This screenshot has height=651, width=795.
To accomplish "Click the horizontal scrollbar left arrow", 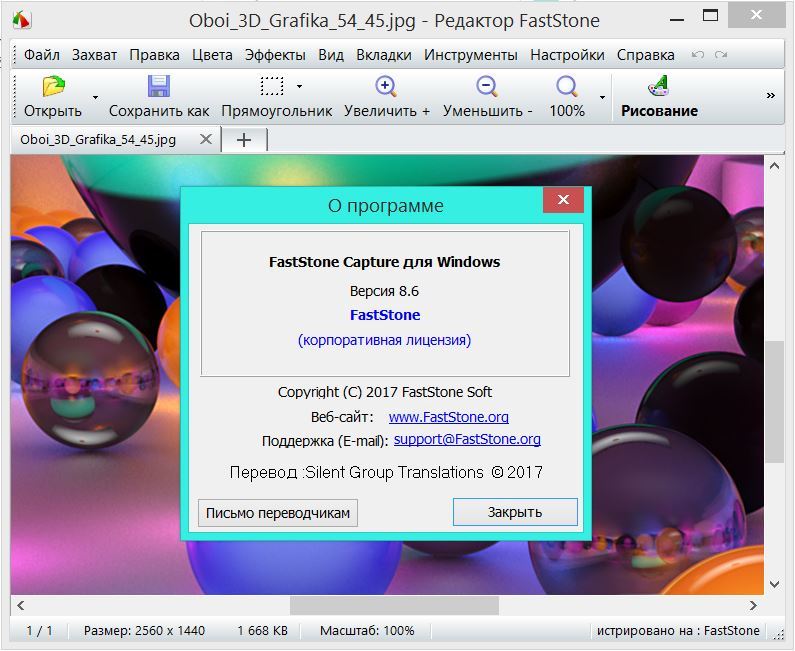I will 20,605.
